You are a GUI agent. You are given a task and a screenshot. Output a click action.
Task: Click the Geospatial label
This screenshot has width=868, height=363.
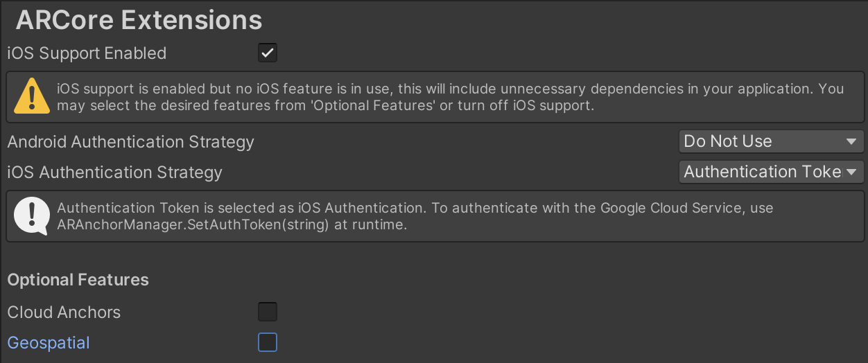[x=49, y=343]
